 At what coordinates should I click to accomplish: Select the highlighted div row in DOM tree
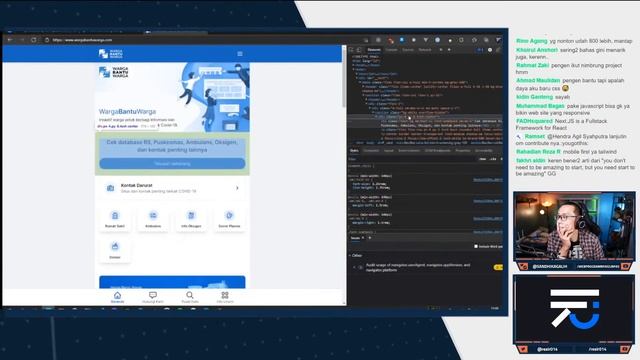[425, 117]
